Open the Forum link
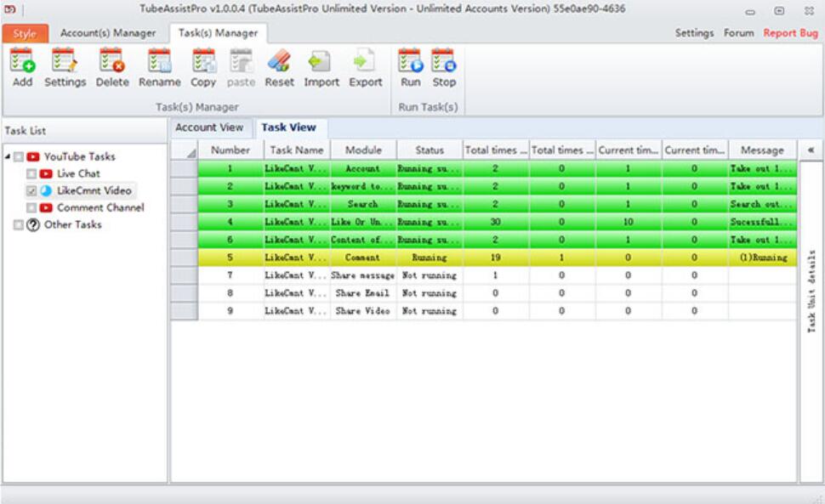The height and width of the screenshot is (504, 825). [x=739, y=33]
